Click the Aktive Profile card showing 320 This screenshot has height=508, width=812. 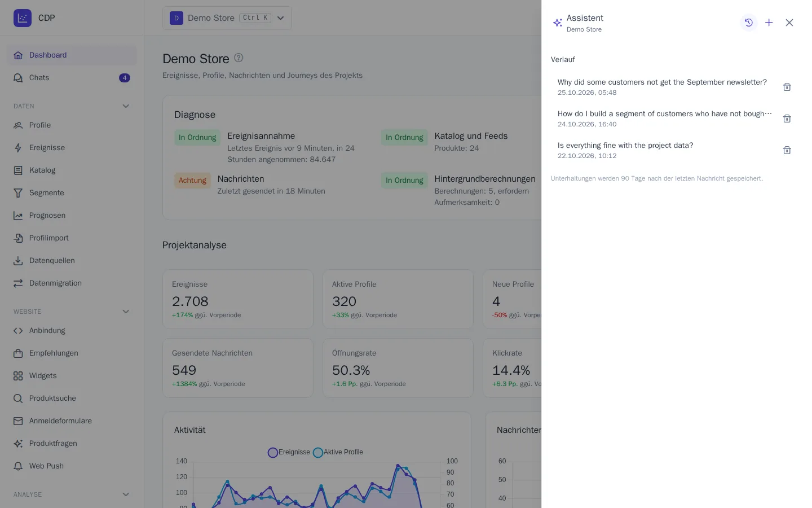pos(398,299)
